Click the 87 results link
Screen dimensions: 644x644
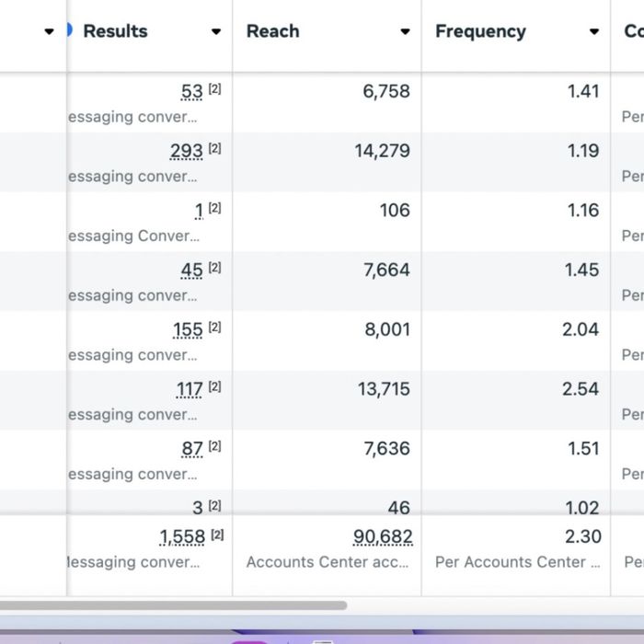[x=191, y=449]
